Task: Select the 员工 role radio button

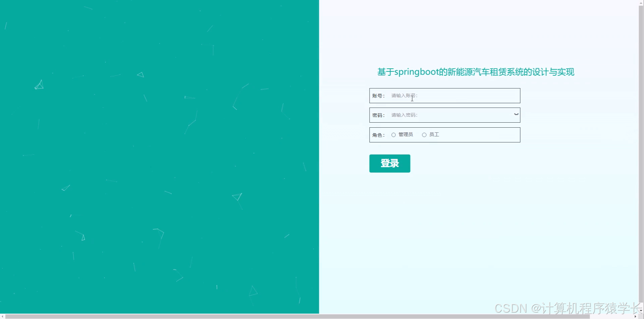Action: (x=424, y=134)
